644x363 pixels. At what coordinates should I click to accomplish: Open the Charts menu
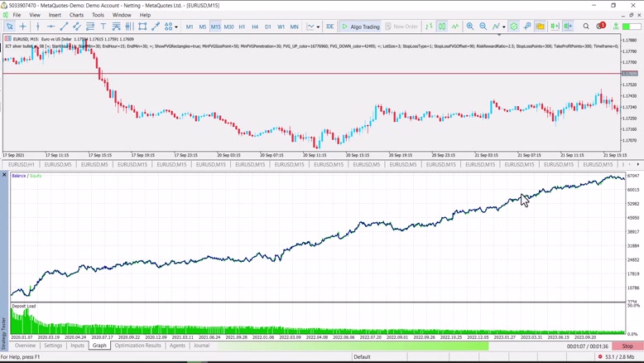pos(76,15)
